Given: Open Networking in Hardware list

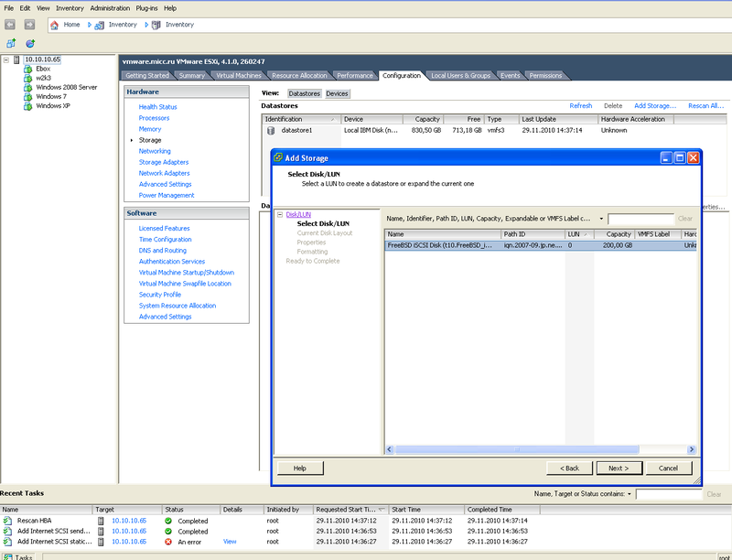Looking at the screenshot, I should pos(155,151).
